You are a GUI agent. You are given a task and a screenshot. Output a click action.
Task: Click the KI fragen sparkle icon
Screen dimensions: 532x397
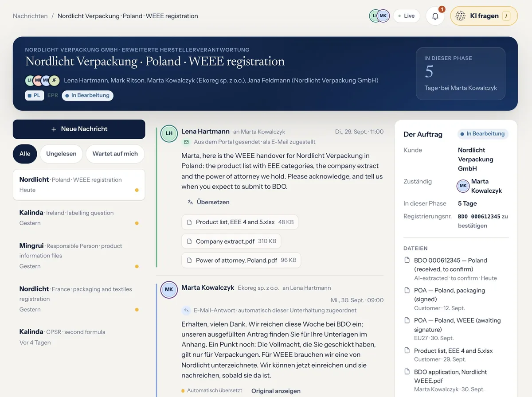[x=461, y=16]
